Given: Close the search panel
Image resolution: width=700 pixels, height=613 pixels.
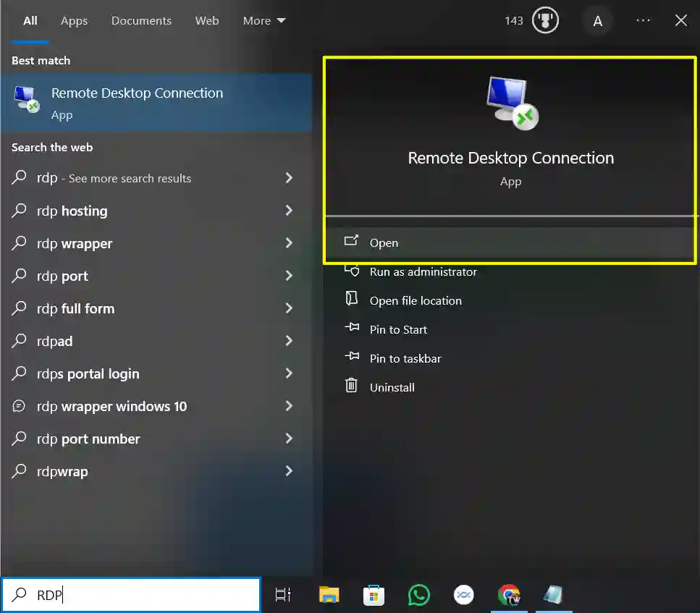Looking at the screenshot, I should 680,20.
